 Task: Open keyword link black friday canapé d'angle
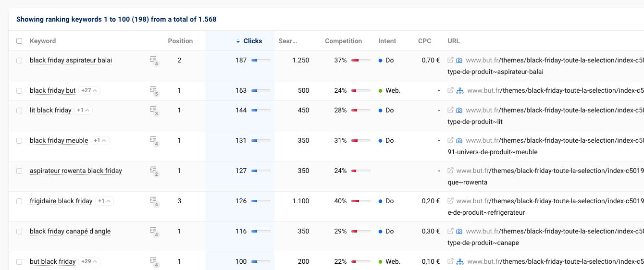coord(70,231)
